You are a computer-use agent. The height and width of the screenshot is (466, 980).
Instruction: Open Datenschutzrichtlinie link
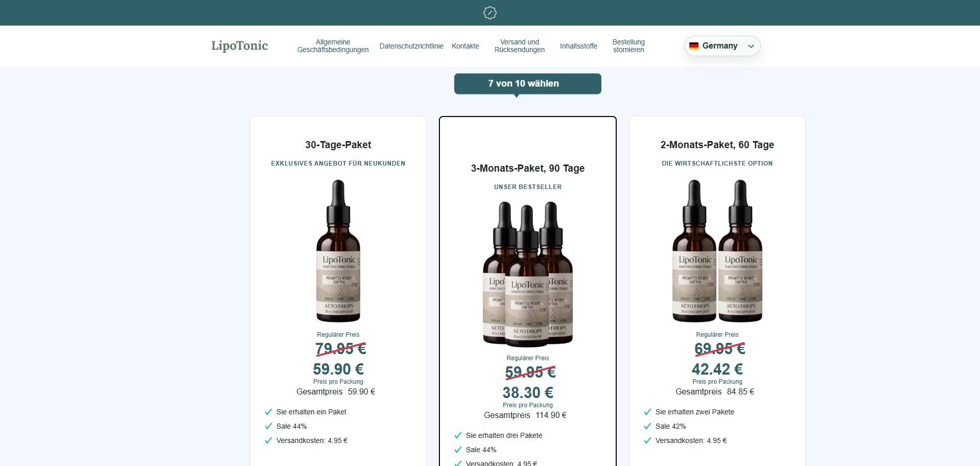[x=411, y=46]
